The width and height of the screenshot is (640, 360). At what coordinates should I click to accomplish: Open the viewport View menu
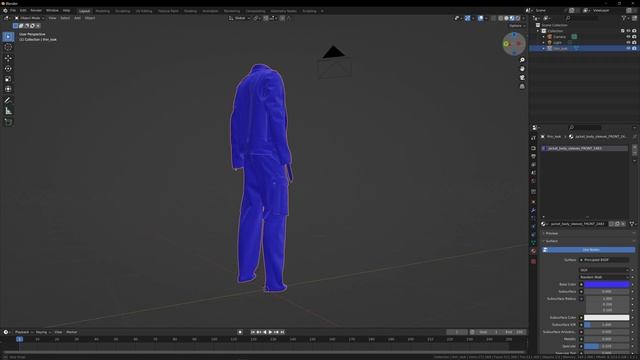[52, 18]
